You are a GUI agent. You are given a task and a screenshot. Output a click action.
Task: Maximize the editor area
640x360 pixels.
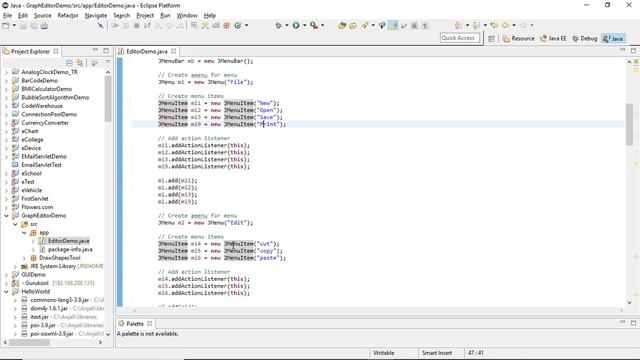pyautogui.click(x=633, y=51)
